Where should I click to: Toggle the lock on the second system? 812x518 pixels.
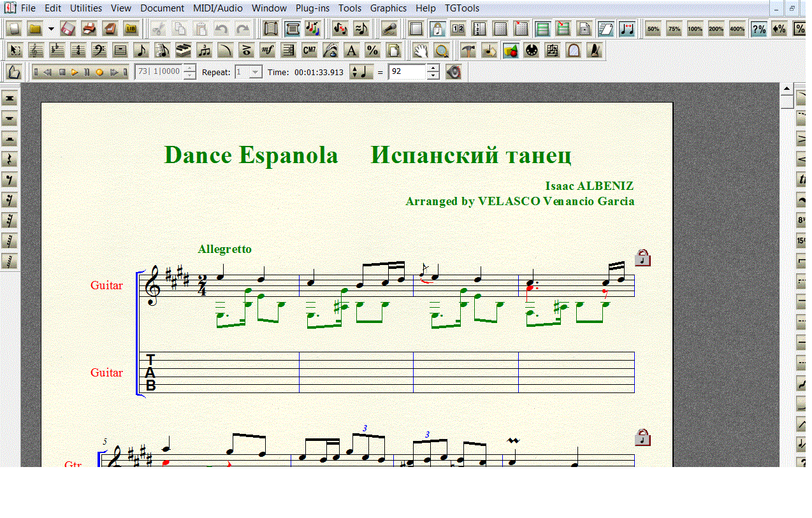tap(643, 437)
